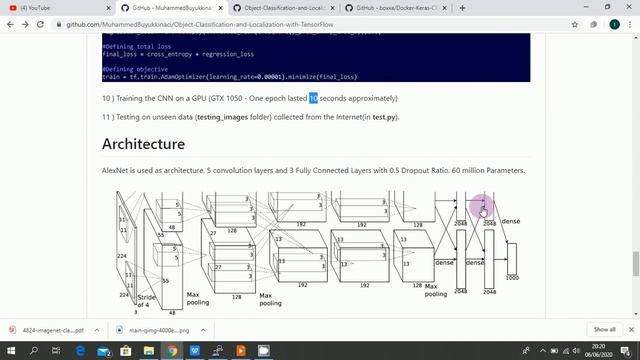View site security lock information
The height and width of the screenshot is (360, 640).
pyautogui.click(x=59, y=24)
